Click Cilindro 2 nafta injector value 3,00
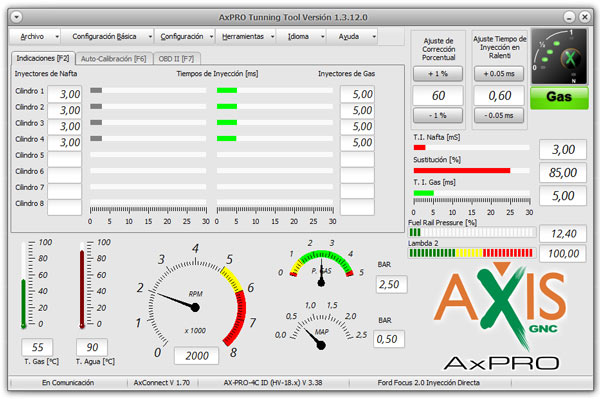 pyautogui.click(x=64, y=110)
